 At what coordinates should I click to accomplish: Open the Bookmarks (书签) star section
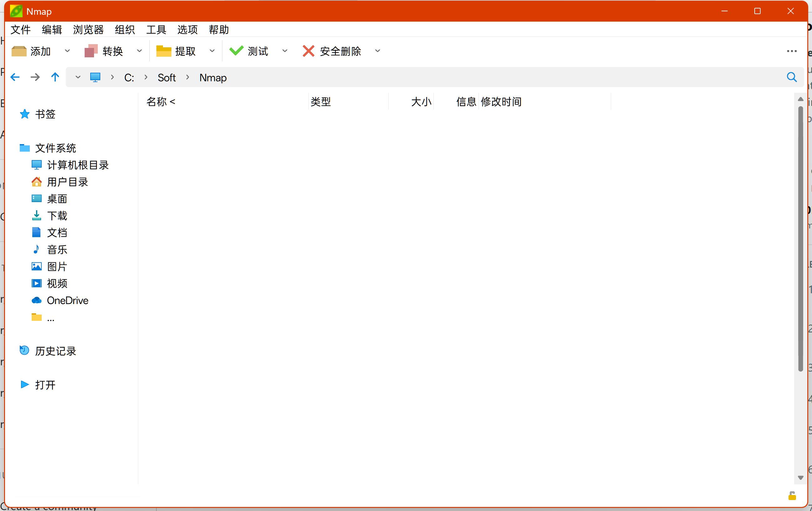[37, 114]
